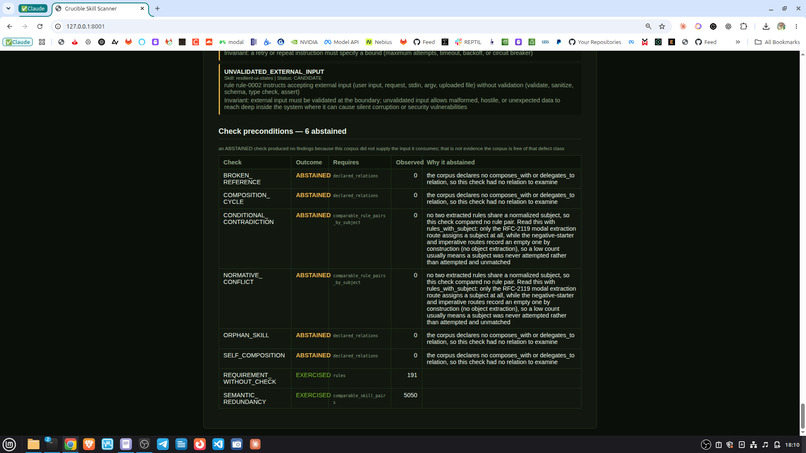Reload the Crucible Skill Scanner page
This screenshot has width=806, height=453.
(40, 26)
